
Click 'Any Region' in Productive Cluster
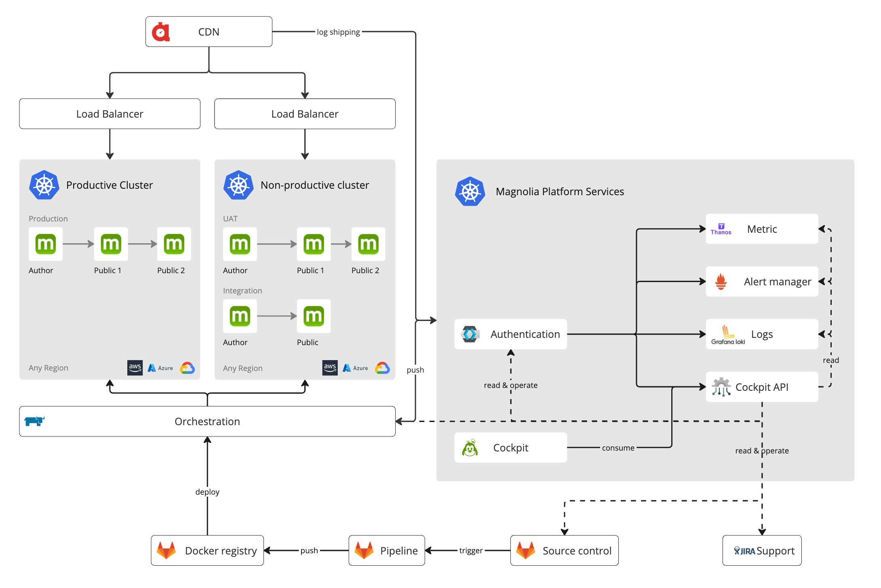pyautogui.click(x=48, y=368)
